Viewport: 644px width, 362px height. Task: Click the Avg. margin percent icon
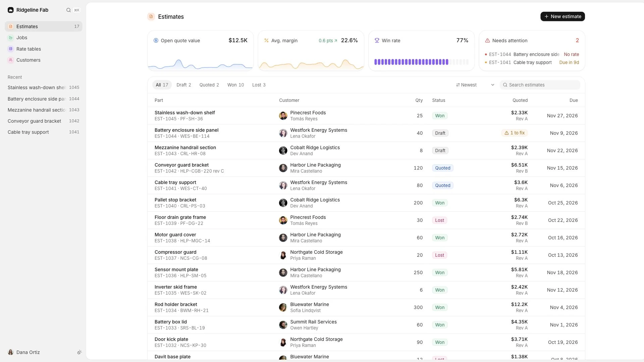click(267, 41)
